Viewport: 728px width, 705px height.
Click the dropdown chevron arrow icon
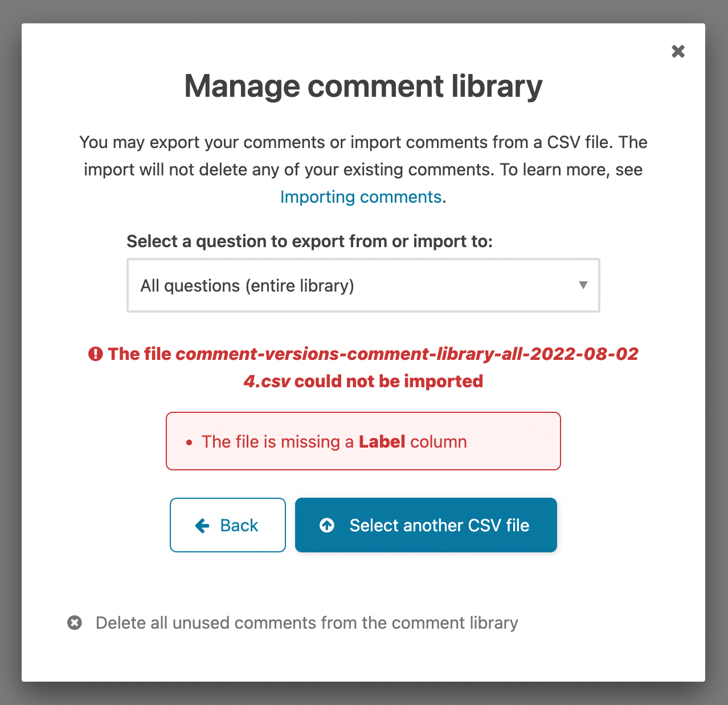pyautogui.click(x=583, y=285)
